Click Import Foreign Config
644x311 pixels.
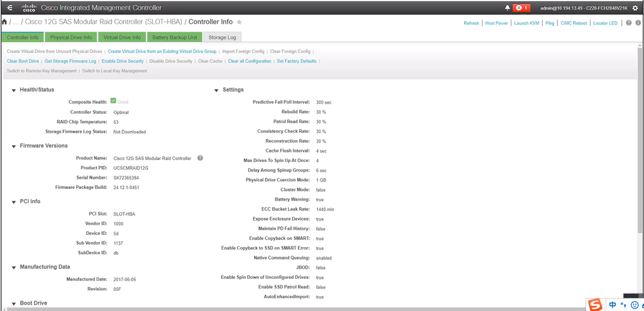(x=243, y=52)
